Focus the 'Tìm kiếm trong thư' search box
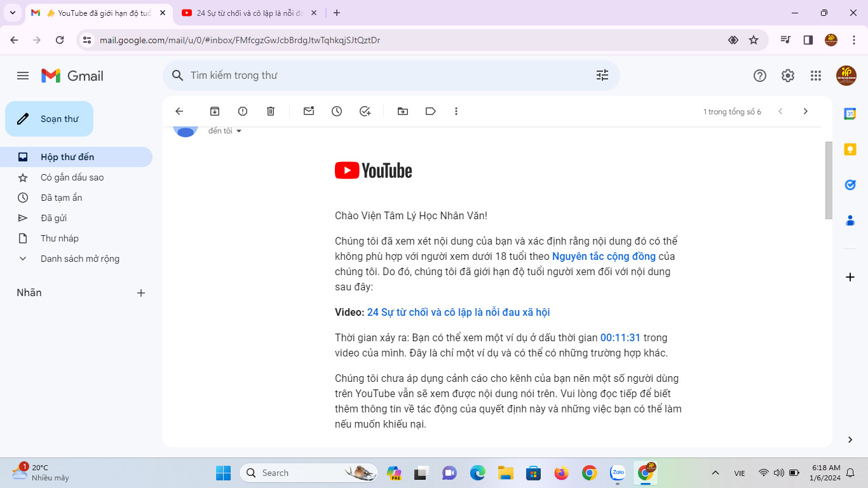Viewport: 868px width, 488px height. pyautogui.click(x=391, y=76)
